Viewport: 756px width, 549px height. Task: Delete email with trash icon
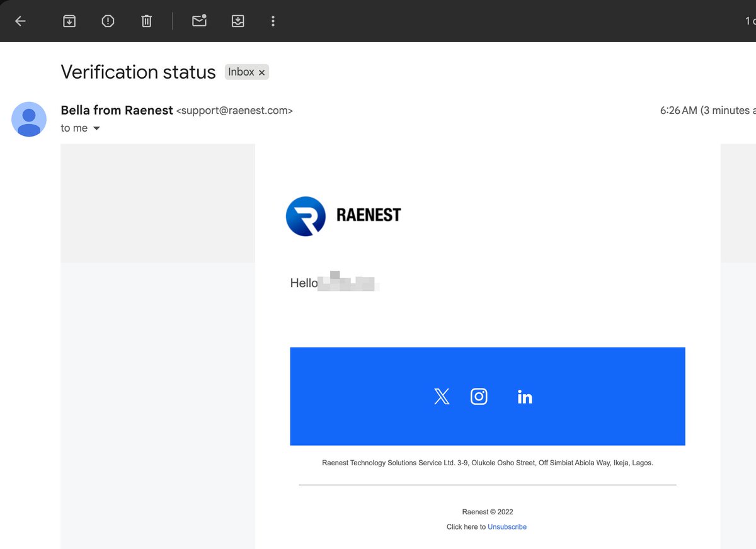146,21
